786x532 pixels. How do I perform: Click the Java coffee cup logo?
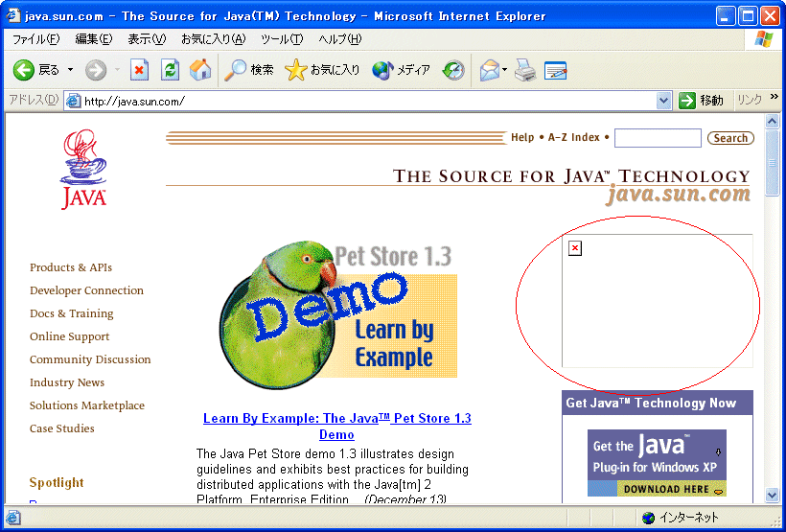point(83,170)
